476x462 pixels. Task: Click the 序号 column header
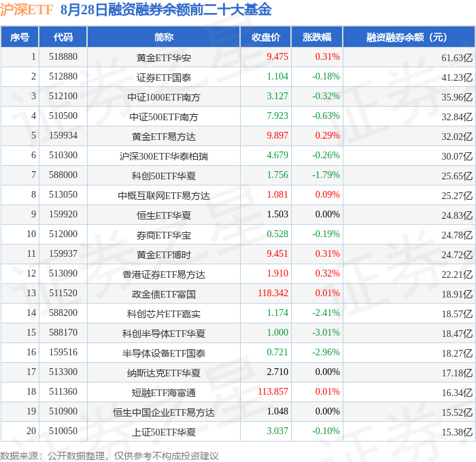(20, 37)
